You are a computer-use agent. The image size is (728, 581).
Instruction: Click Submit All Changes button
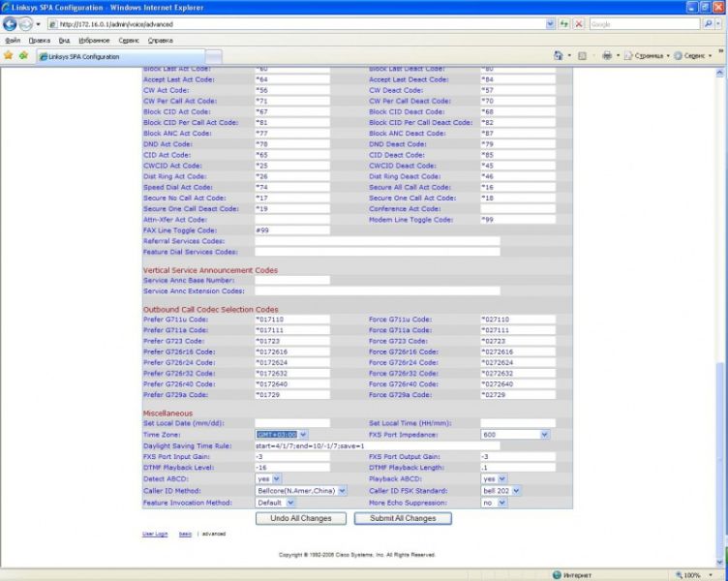402,518
